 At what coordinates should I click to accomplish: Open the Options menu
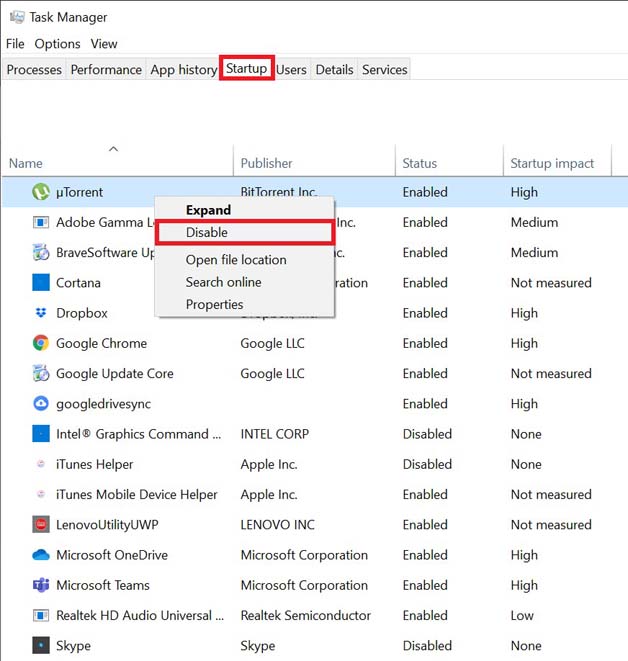(57, 44)
